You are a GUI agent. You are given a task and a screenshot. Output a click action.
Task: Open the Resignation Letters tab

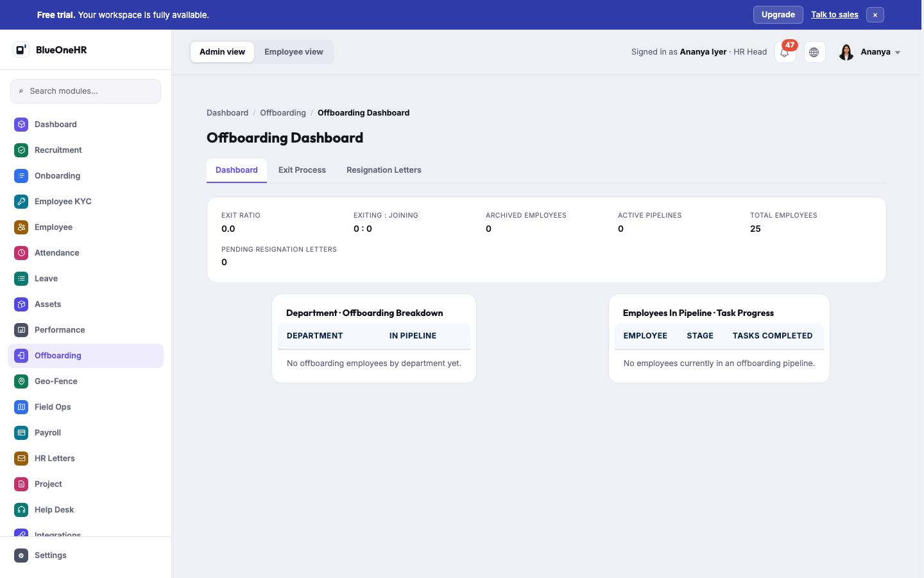click(384, 170)
